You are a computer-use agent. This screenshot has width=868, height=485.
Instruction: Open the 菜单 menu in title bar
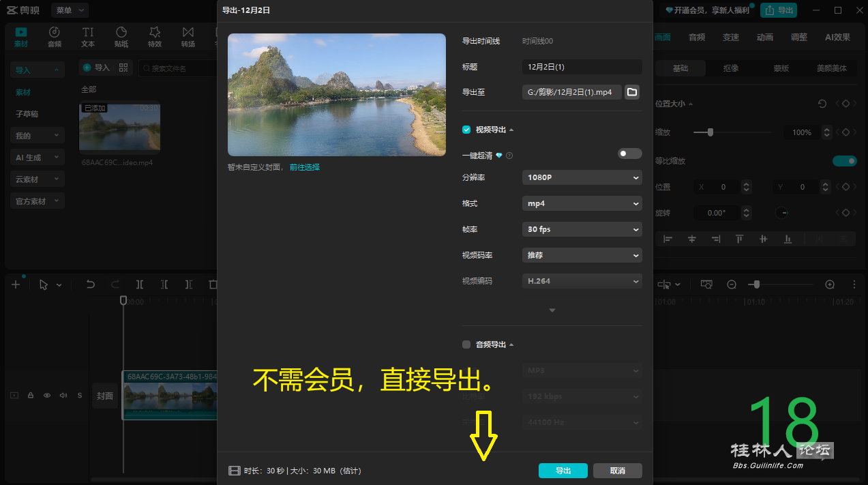click(x=70, y=10)
